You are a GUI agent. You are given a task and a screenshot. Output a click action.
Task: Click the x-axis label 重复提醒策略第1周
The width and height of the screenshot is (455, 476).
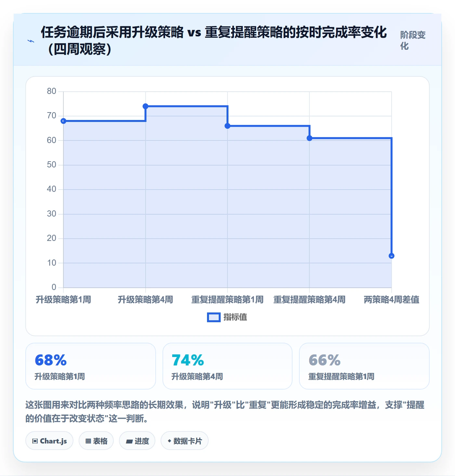coord(227,299)
